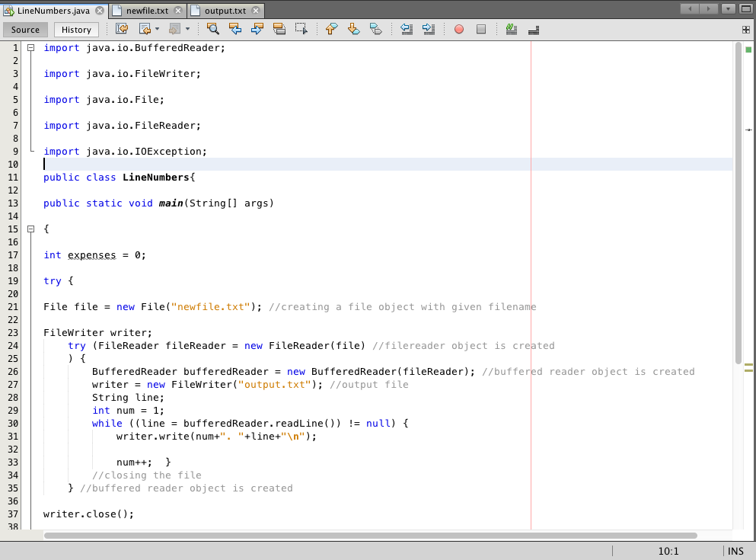Image resolution: width=756 pixels, height=560 pixels.
Task: Click the green Comment icon
Action: point(512,30)
